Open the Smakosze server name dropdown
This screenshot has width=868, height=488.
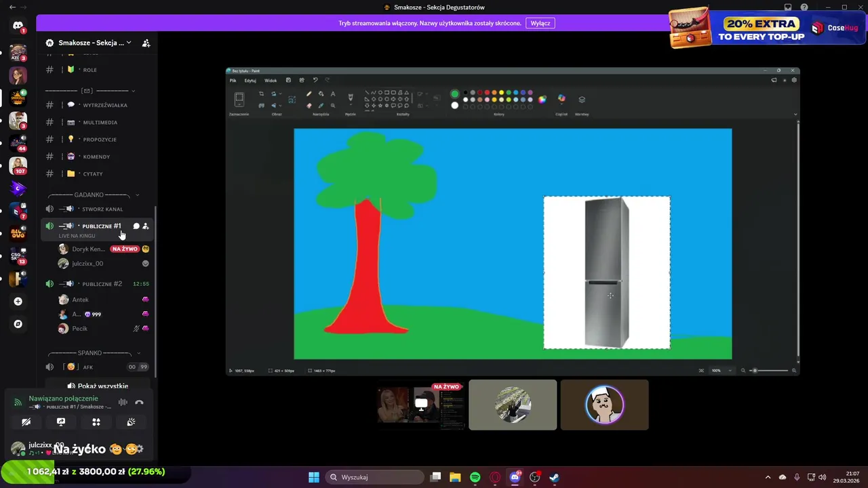pos(95,43)
